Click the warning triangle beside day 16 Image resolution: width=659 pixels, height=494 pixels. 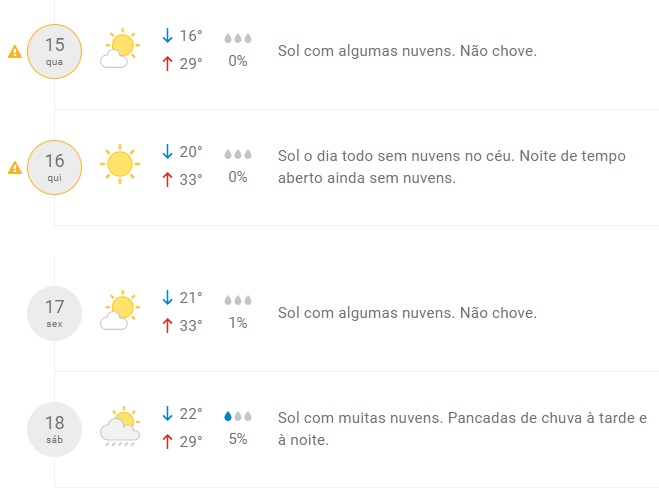(14, 168)
